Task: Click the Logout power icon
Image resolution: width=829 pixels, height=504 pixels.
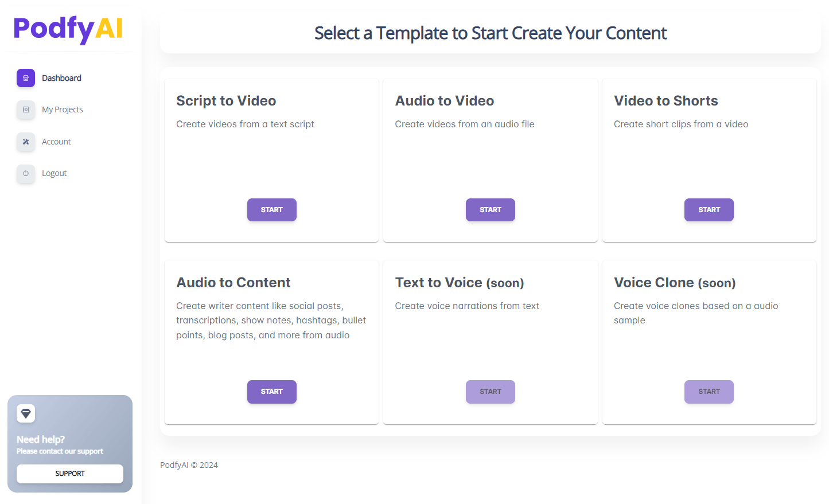Action: pos(26,173)
